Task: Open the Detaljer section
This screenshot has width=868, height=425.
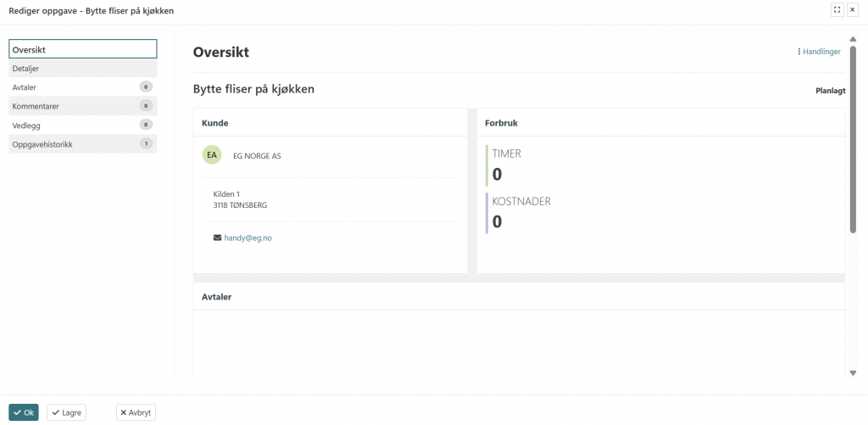Action: [x=82, y=69]
